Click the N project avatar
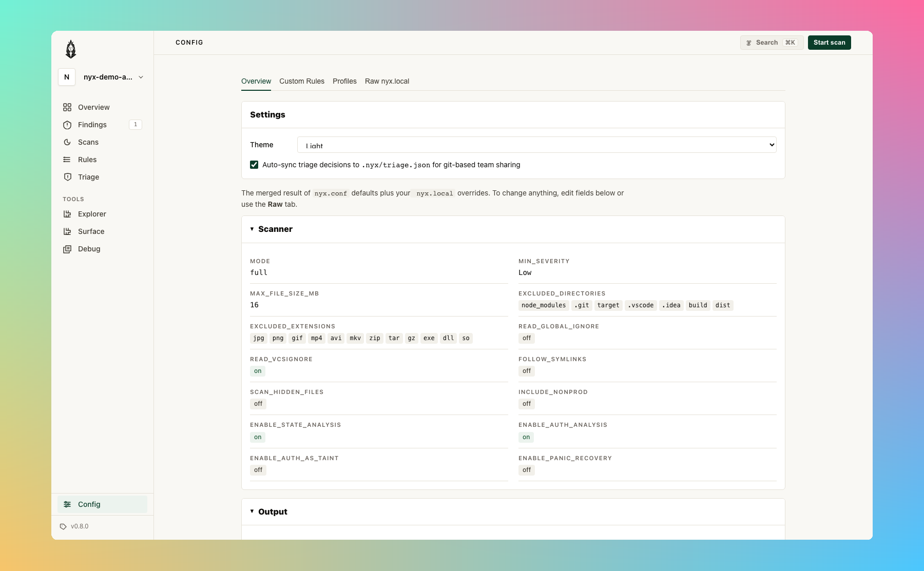Screen dimensions: 924x571 [67, 77]
